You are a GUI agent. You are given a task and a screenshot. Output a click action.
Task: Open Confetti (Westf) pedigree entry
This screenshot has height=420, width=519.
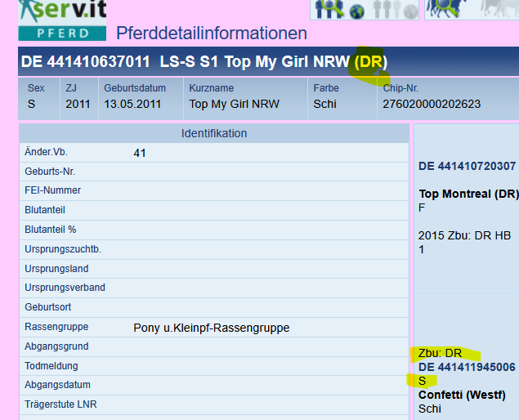point(462,395)
